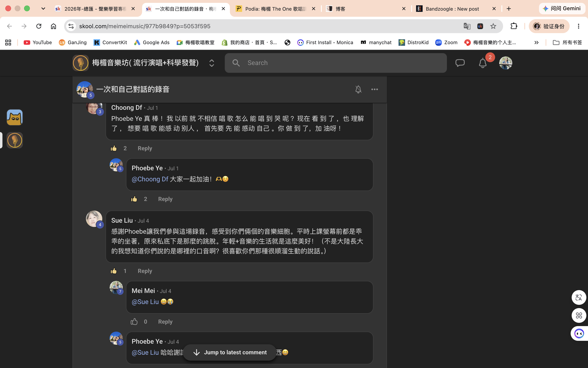Like Sue Liu's comment
Viewport: 588px width, 368px height.
tap(114, 271)
